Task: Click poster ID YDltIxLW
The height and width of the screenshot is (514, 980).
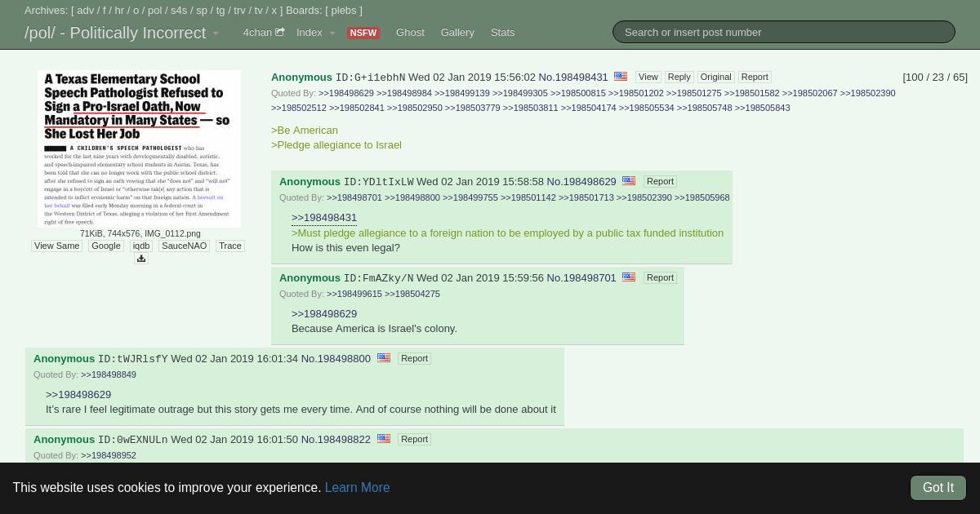Action: coord(378,182)
